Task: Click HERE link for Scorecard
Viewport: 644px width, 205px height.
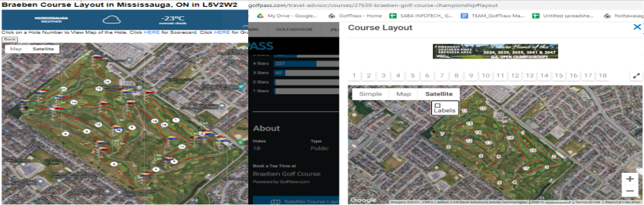Action: (151, 32)
